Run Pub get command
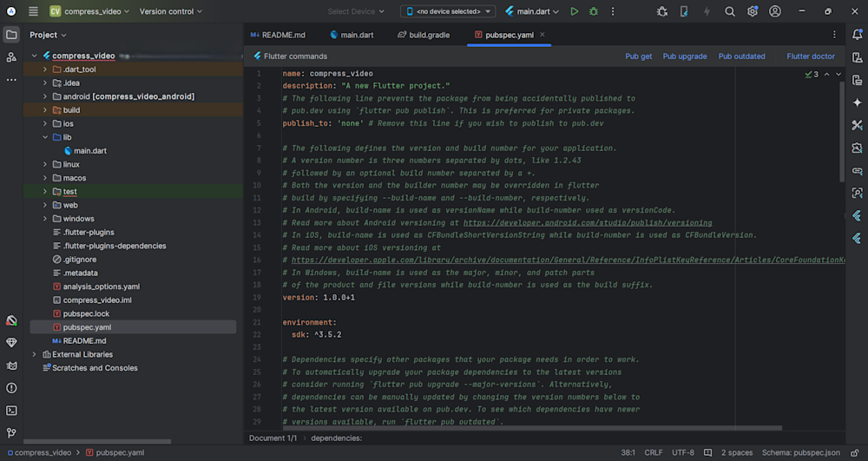This screenshot has width=868, height=461. 638,56
